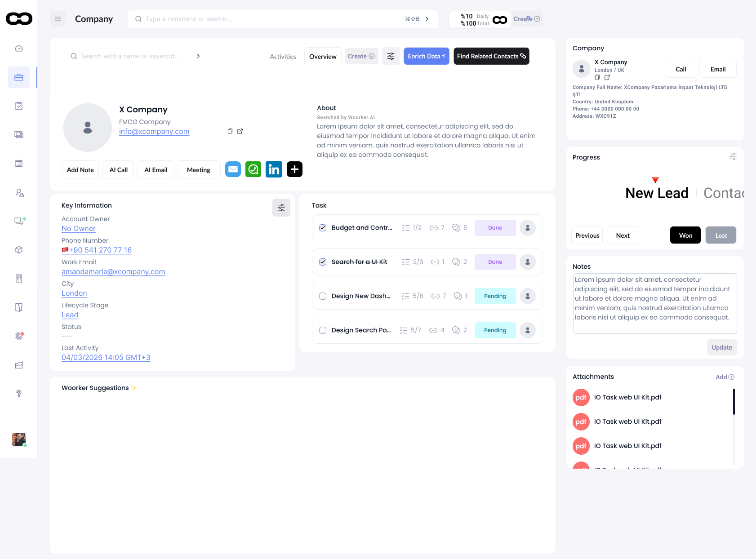The width and height of the screenshot is (756, 559).
Task: Click the Add Note button
Action: pyautogui.click(x=80, y=169)
